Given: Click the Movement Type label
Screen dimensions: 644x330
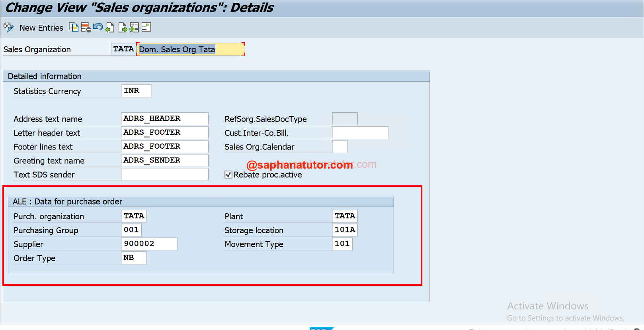Looking at the screenshot, I should [x=254, y=244].
